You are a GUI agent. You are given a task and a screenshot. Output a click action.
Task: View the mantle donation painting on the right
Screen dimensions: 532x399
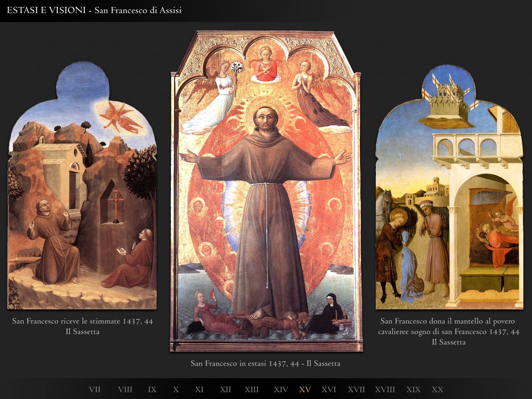click(450, 187)
